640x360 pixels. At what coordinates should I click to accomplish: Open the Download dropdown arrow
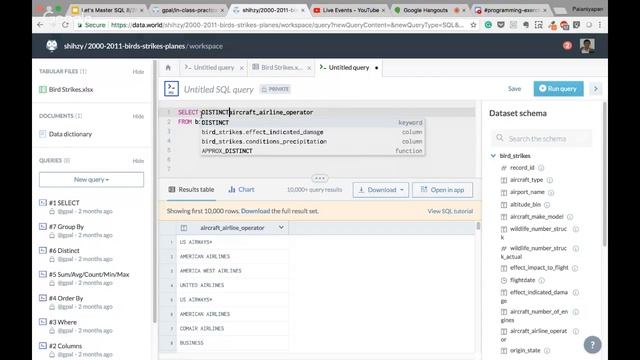pyautogui.click(x=402, y=190)
